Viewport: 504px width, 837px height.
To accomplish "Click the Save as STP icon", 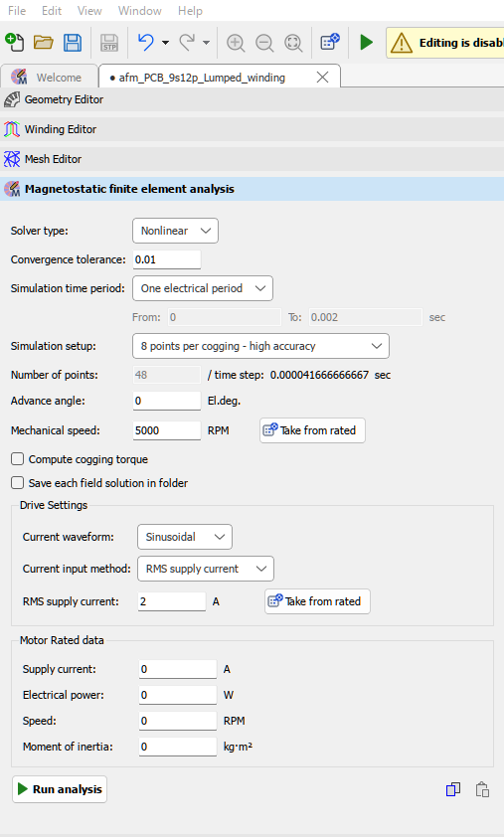I will (109, 42).
